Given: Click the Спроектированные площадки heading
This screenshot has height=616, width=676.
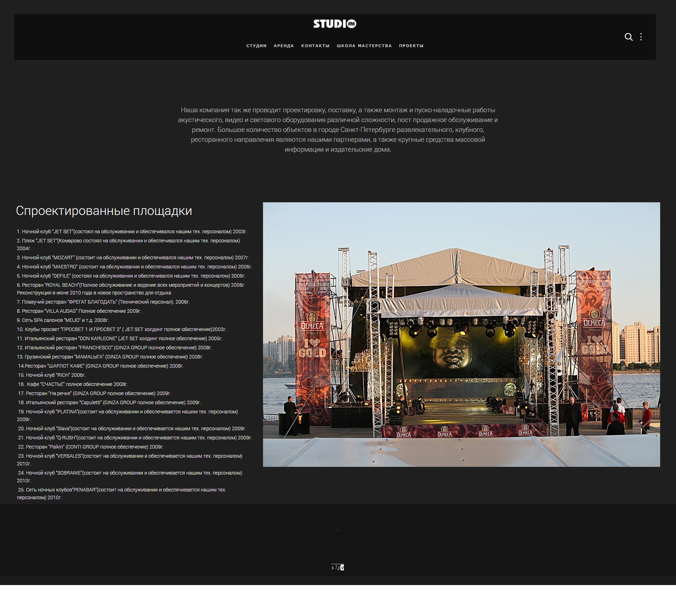Looking at the screenshot, I should [104, 211].
